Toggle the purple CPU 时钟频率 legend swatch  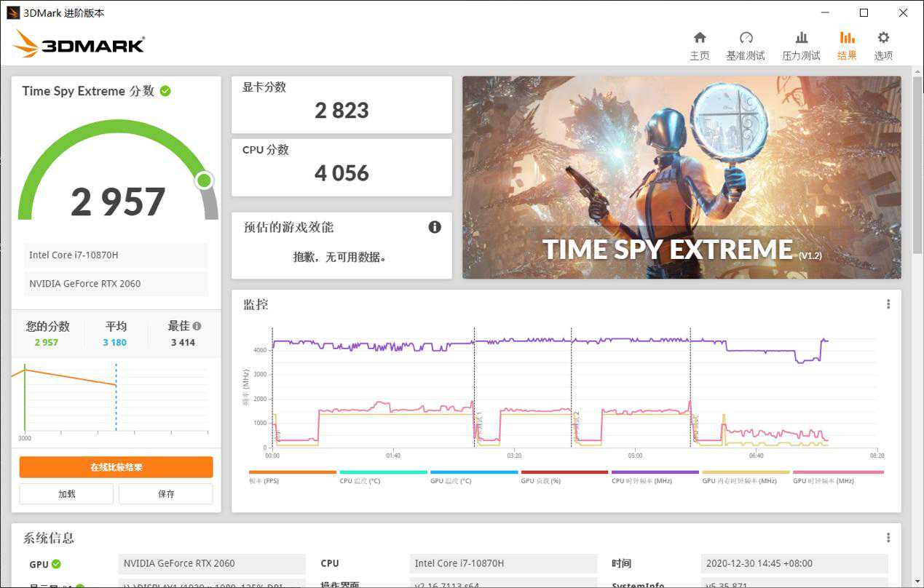tap(655, 472)
